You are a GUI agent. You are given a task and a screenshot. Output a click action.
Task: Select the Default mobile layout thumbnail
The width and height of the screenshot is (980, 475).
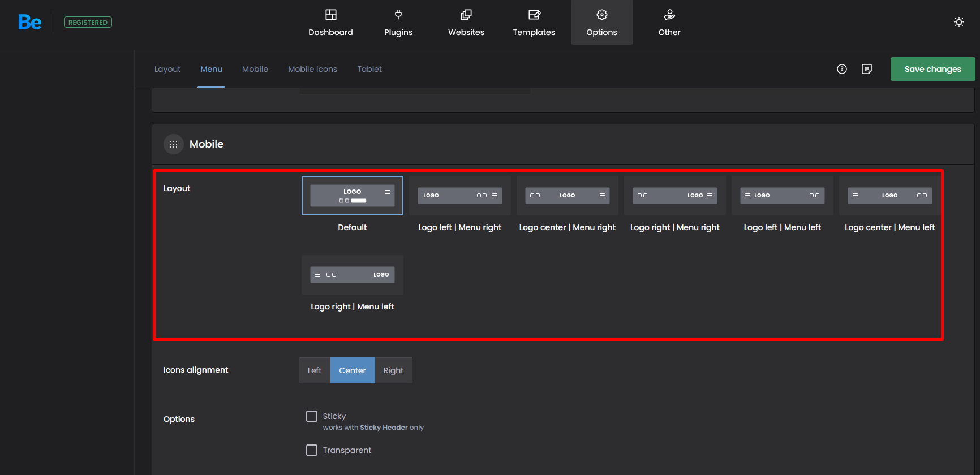[353, 196]
